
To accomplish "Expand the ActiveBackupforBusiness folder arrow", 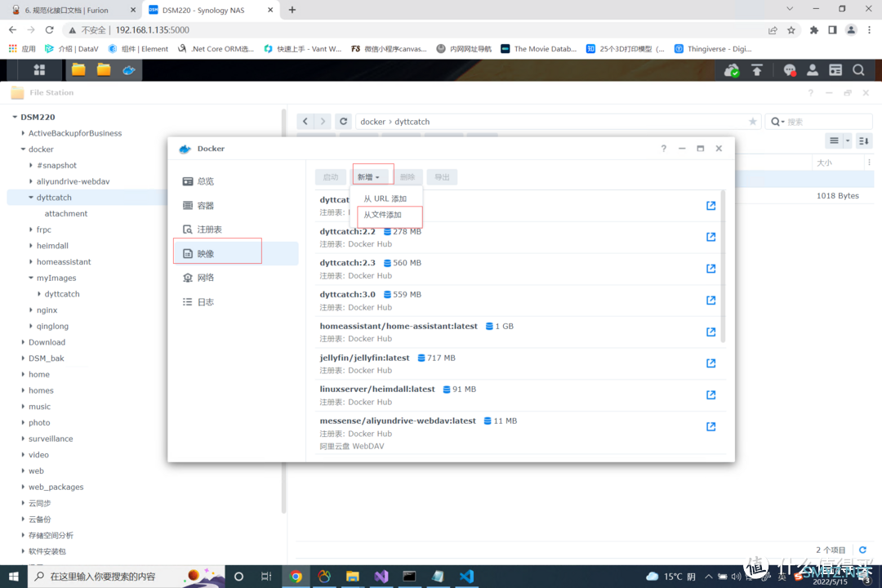I will 23,133.
